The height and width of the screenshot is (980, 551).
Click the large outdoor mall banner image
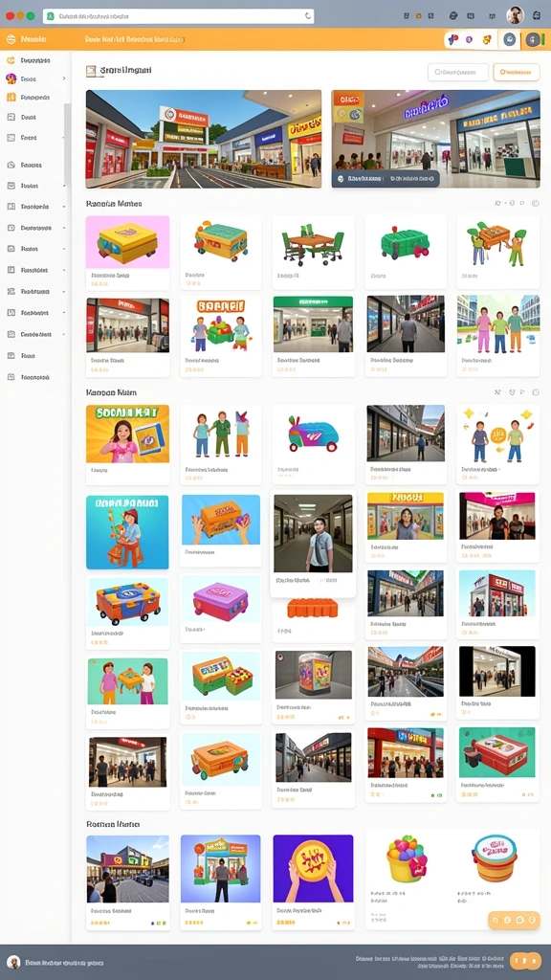pos(204,139)
